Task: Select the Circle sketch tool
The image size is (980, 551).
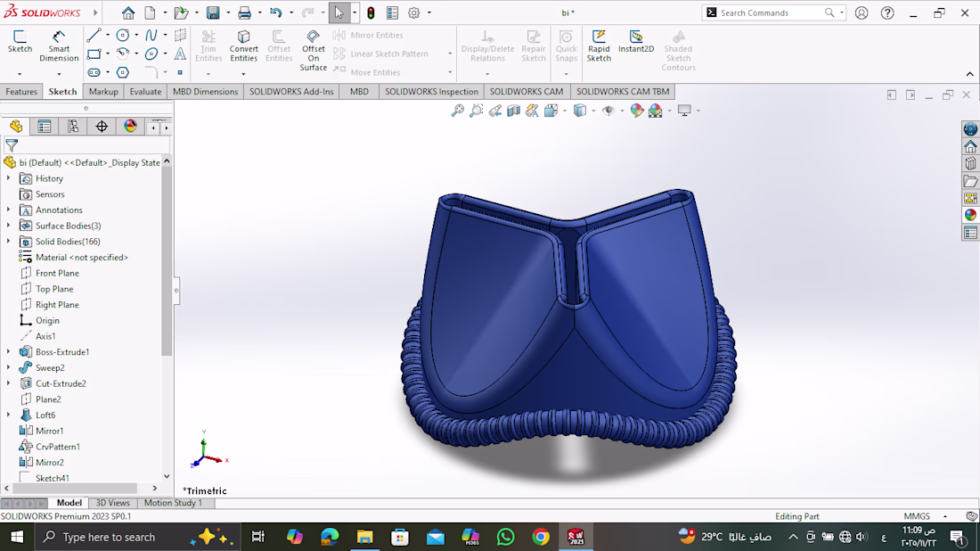Action: (123, 35)
